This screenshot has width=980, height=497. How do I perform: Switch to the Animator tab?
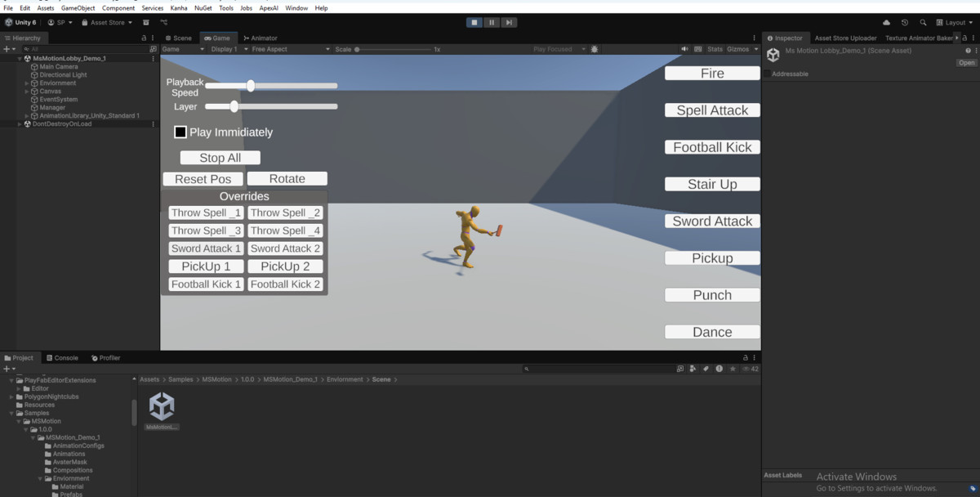[260, 38]
